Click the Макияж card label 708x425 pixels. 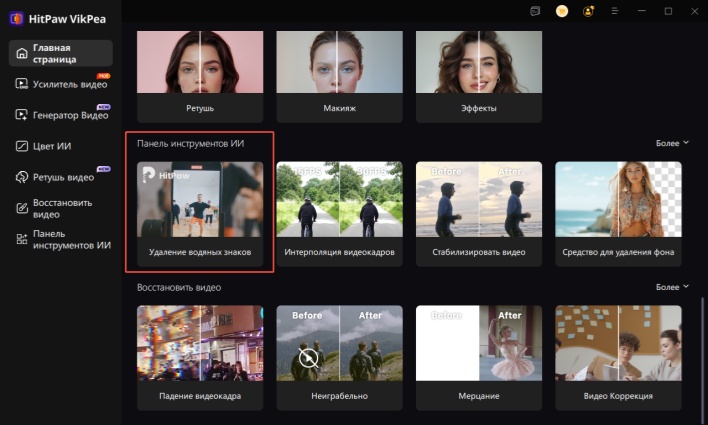tap(339, 108)
